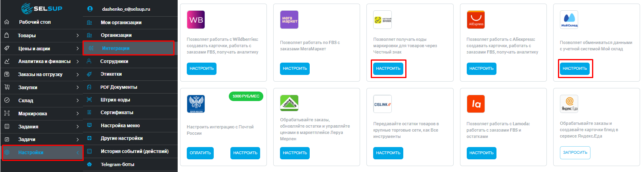This screenshot has width=644, height=172.
Task: Expand the Аналитика и финансы menu arrow
Action: click(77, 61)
